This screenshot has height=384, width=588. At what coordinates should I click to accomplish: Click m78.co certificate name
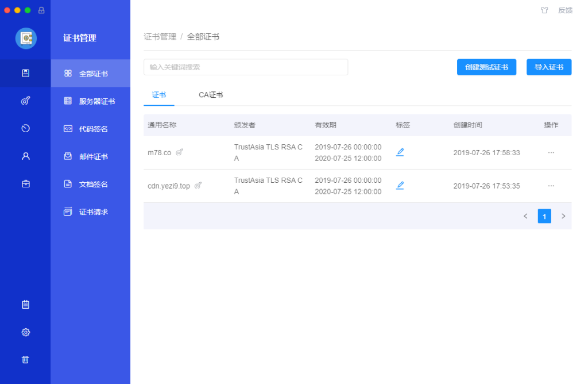click(160, 152)
